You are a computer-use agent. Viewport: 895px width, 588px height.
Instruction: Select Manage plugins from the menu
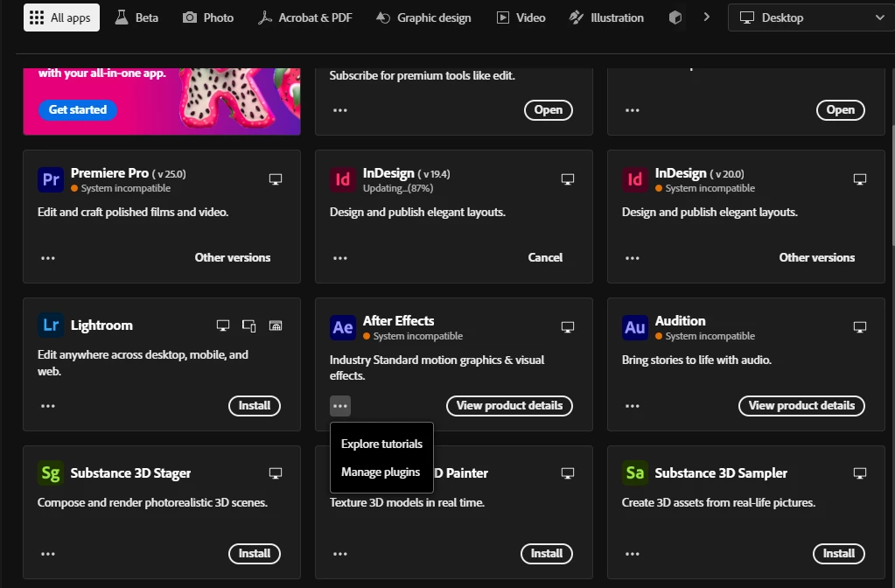pyautogui.click(x=381, y=472)
